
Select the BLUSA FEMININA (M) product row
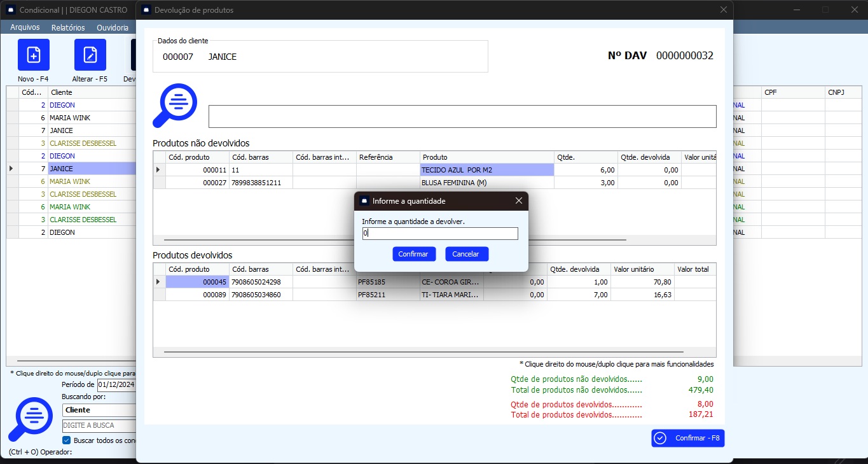coord(454,183)
